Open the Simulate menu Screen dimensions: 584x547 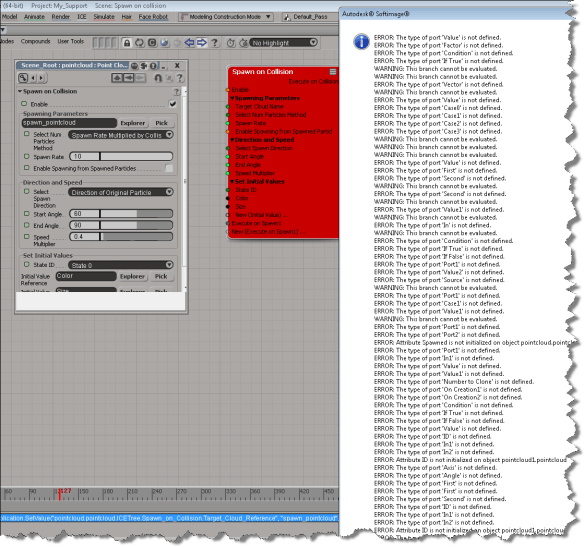pos(104,17)
